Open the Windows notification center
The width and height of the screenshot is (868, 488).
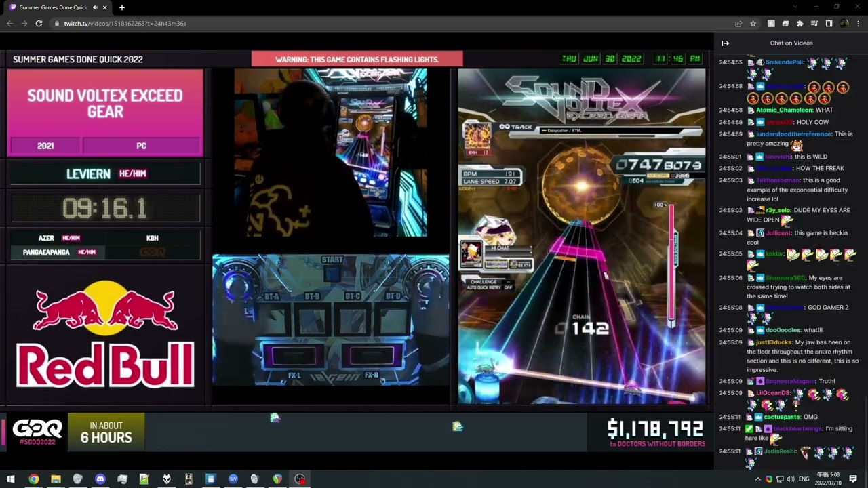coord(853,479)
